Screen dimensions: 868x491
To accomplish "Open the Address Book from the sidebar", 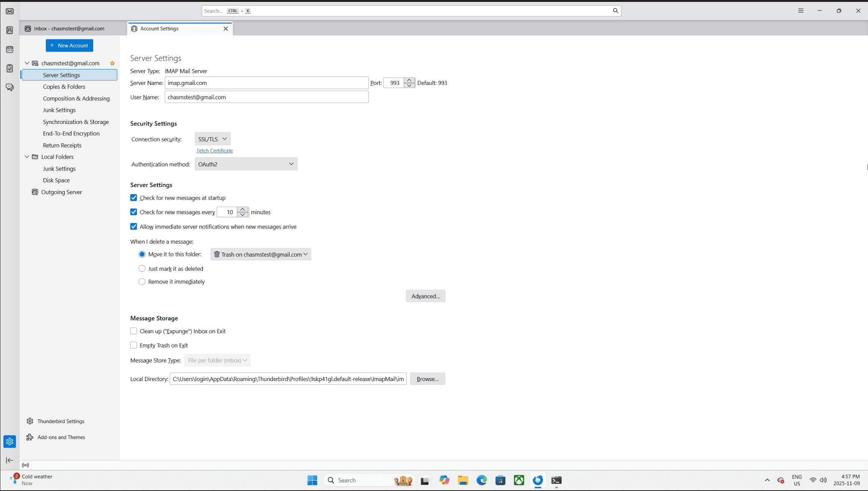I will (9, 30).
